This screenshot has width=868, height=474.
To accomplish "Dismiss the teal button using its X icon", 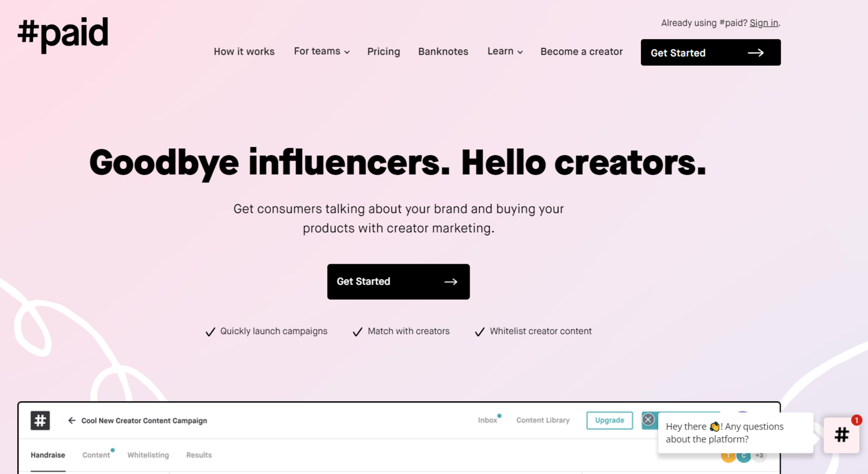I will [x=647, y=419].
